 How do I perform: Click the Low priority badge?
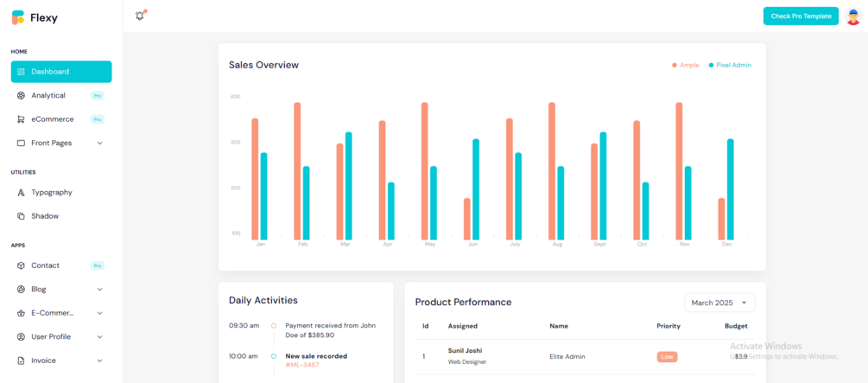pos(667,356)
